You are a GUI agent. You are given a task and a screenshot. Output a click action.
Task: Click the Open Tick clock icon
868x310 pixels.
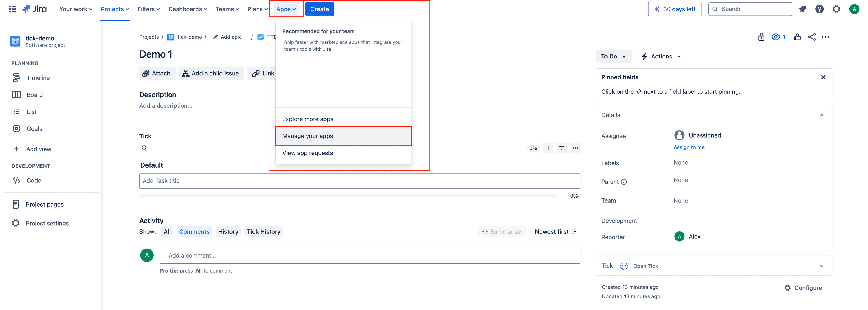tap(624, 266)
